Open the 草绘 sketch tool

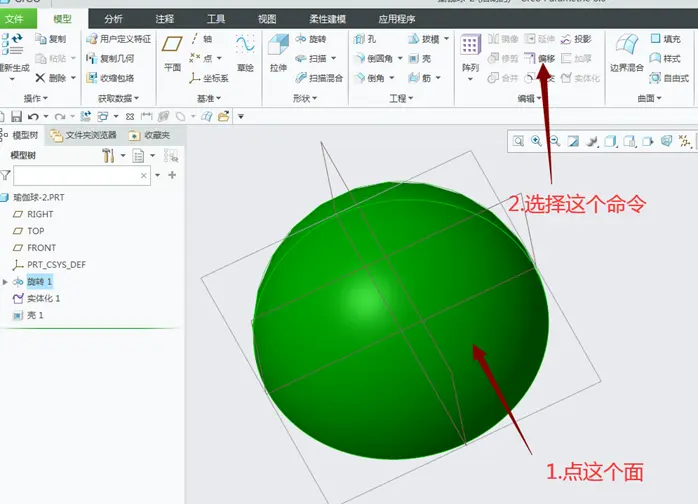[x=245, y=53]
